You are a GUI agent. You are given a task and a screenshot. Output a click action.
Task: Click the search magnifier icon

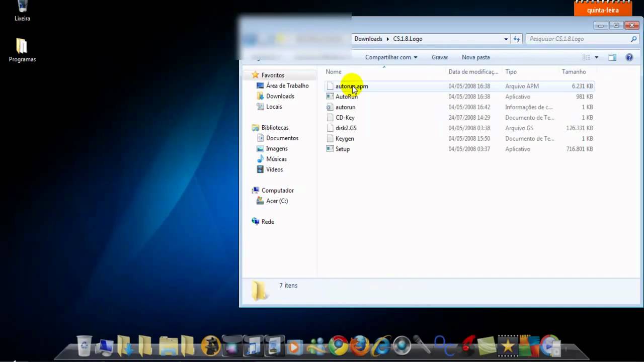(x=633, y=39)
